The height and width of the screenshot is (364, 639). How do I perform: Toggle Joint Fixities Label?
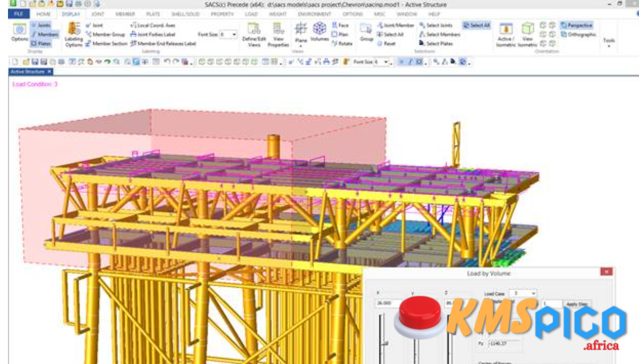(153, 34)
